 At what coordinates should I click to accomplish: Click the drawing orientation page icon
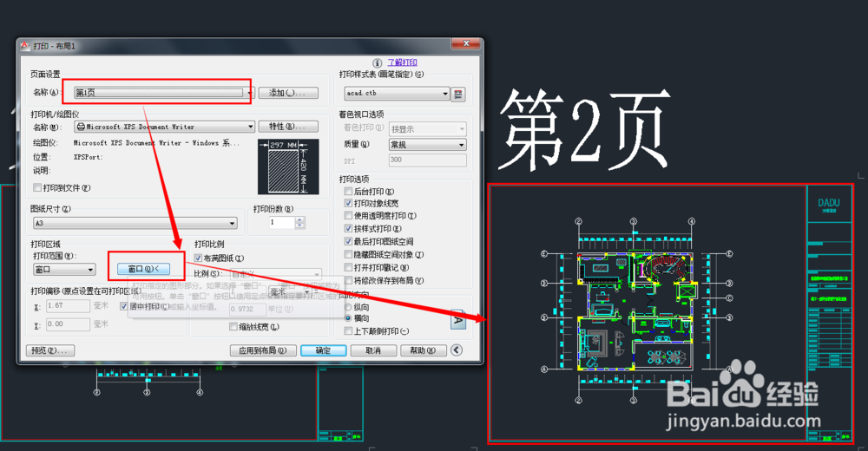[458, 319]
